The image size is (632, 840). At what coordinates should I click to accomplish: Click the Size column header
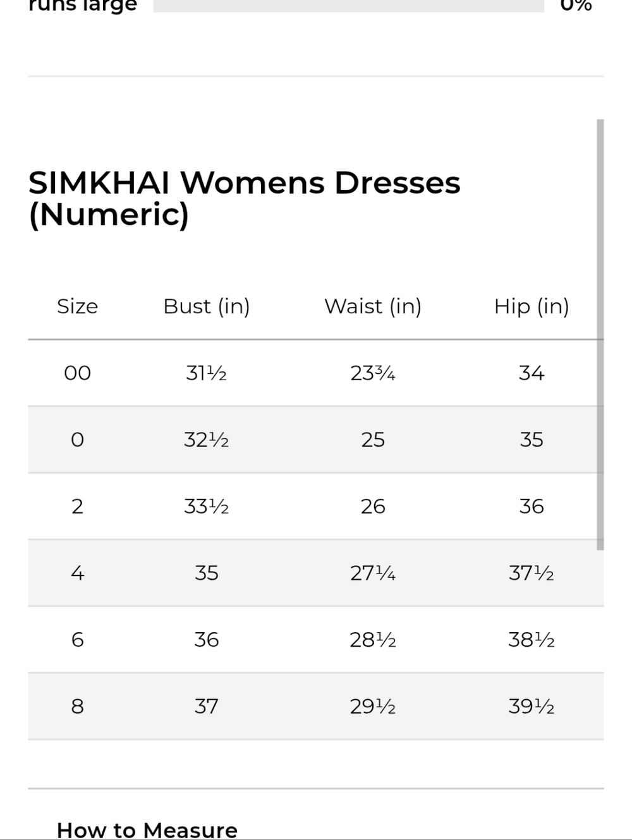(x=77, y=306)
